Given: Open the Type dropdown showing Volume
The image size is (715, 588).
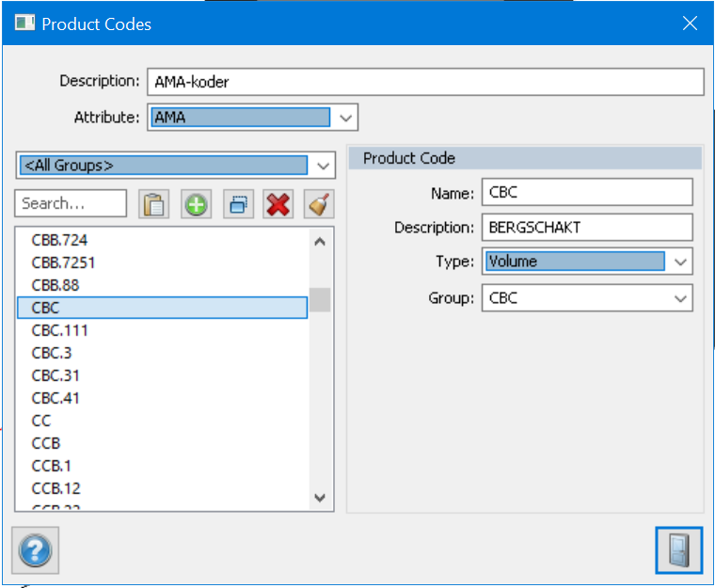Looking at the screenshot, I should point(680,262).
